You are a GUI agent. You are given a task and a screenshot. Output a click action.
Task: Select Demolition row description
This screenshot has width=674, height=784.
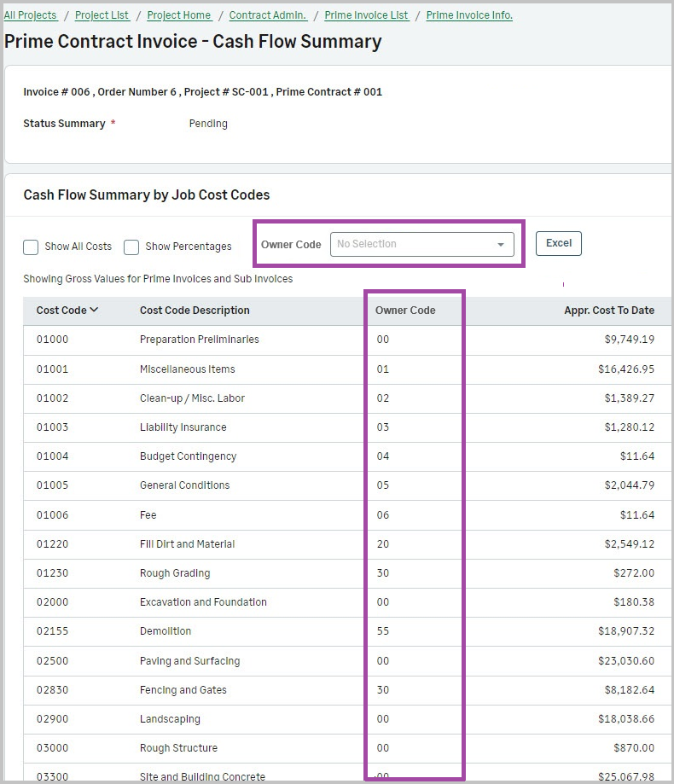coord(166,631)
